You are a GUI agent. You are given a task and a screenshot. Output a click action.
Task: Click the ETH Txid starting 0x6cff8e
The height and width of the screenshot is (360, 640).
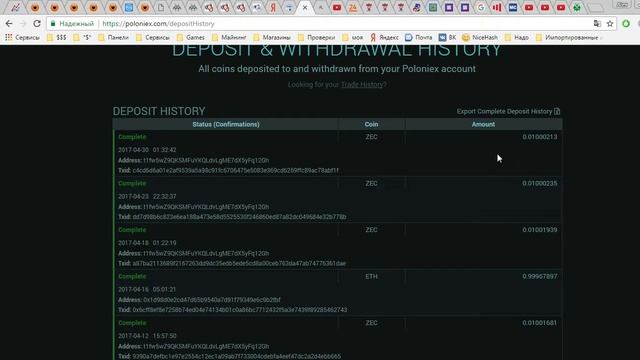(x=240, y=310)
